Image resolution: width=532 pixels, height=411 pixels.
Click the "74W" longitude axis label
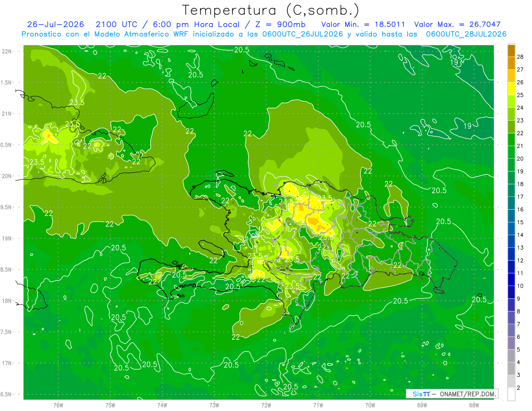[x=162, y=405]
